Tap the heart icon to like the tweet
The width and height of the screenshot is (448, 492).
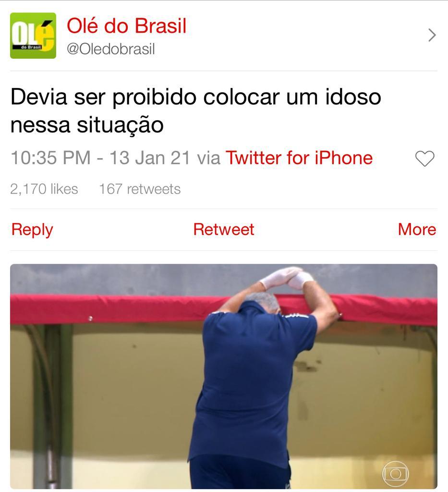pos(425,159)
